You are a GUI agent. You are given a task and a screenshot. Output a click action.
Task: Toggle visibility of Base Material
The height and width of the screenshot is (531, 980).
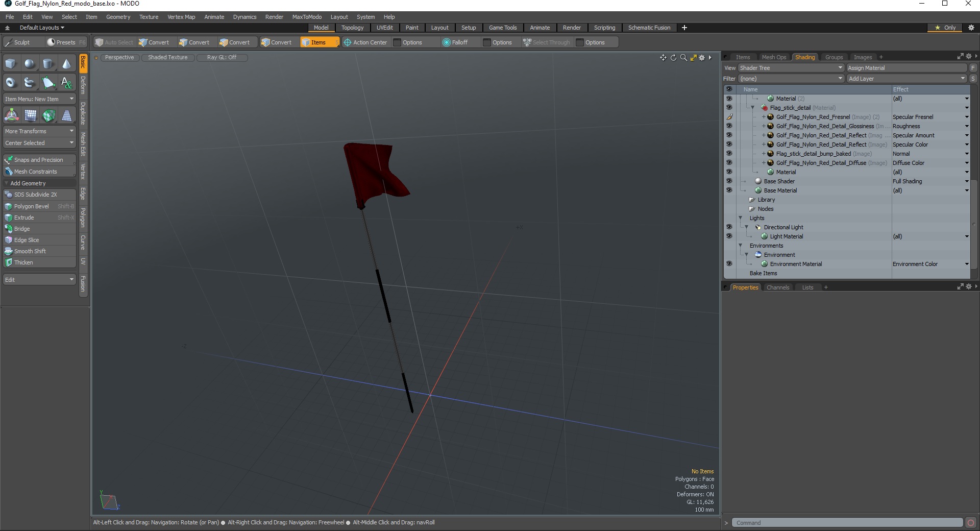tap(729, 190)
